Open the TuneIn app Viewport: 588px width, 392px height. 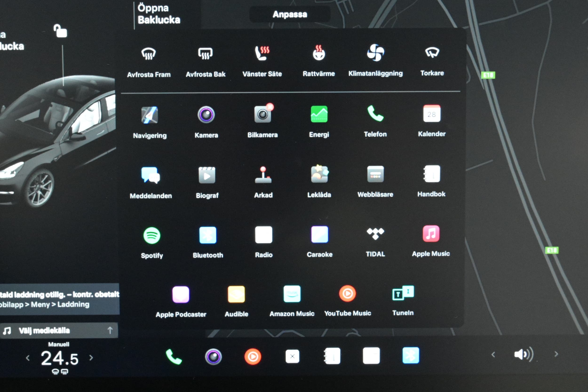pos(403,293)
